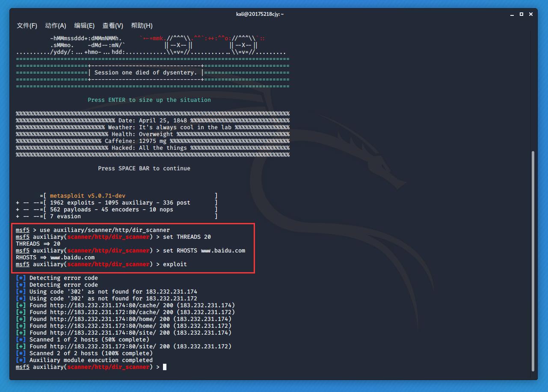Viewport: 548px width, 392px height.
Task: Click 'Date: April 25, 1848' text
Action: click(x=153, y=120)
